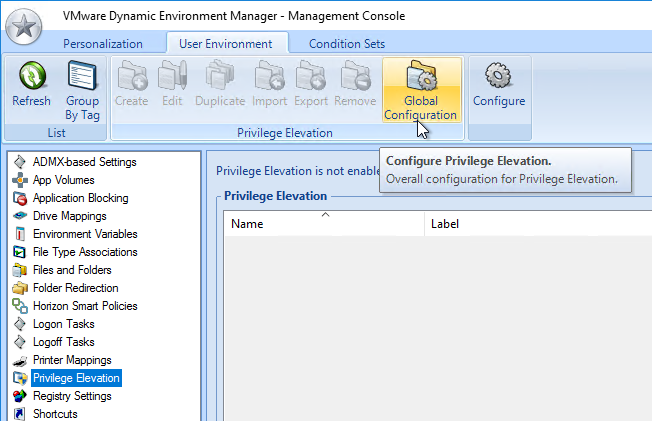Select Privilege Elevation in the tree

(77, 378)
